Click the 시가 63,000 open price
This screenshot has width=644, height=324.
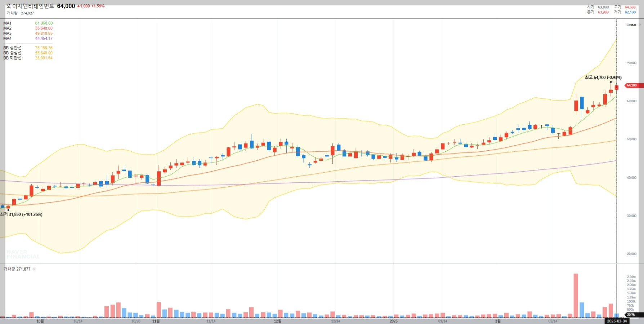(598, 7)
